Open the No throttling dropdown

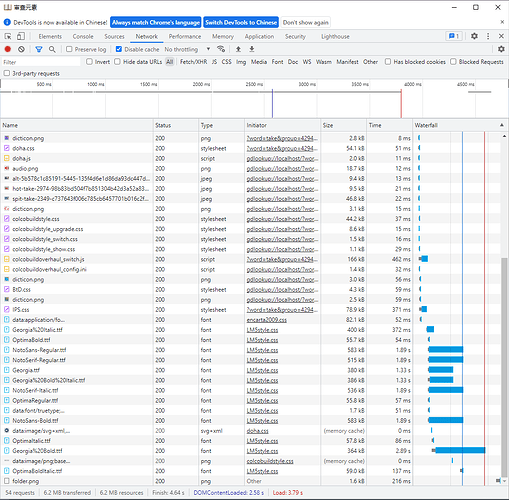point(187,49)
